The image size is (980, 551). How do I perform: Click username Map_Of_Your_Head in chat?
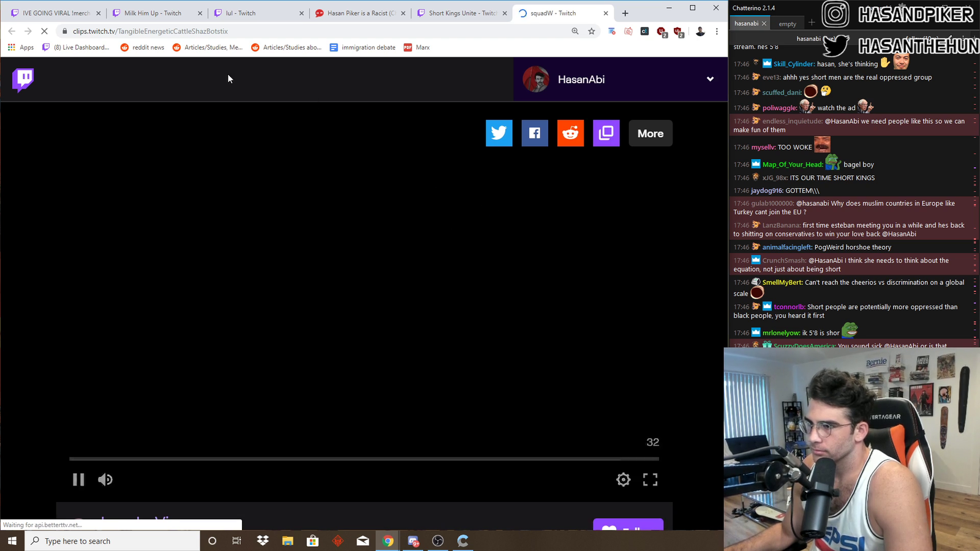[x=793, y=164]
